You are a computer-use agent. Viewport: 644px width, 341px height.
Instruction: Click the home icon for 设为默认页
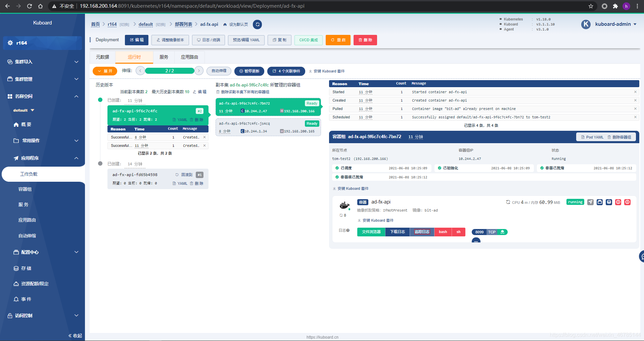pos(225,24)
